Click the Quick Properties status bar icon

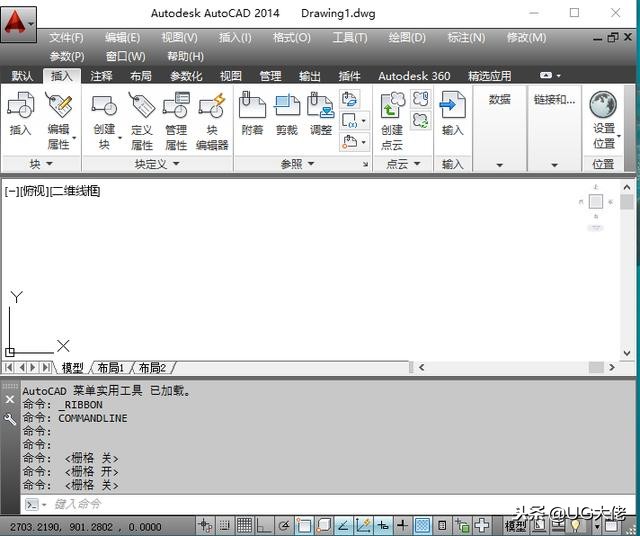click(442, 525)
